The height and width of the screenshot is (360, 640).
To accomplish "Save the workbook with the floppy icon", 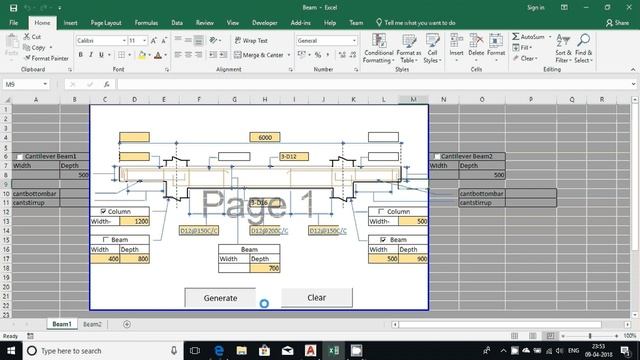I will click(13, 8).
